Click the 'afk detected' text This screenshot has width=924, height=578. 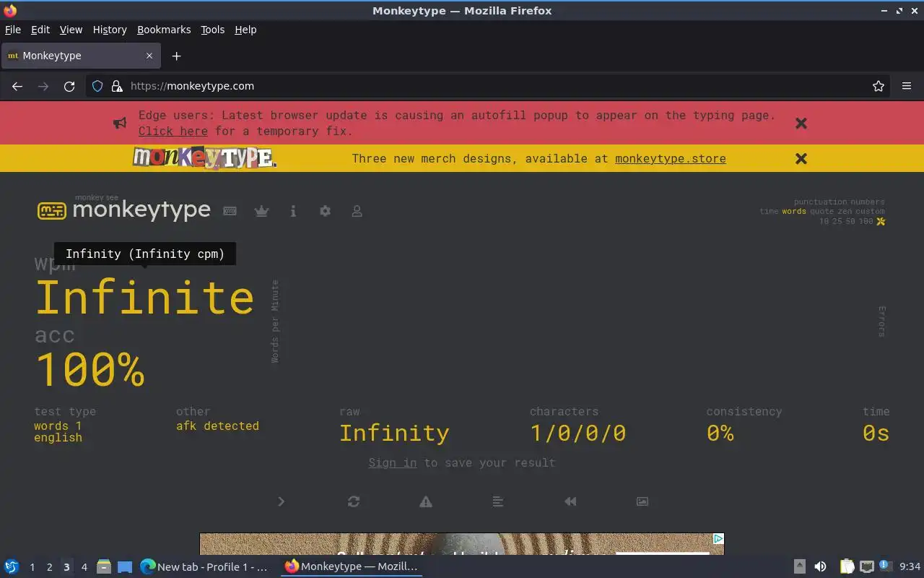(x=217, y=426)
